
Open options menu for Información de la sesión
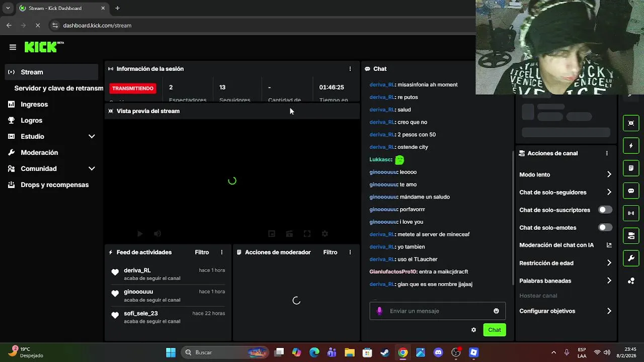click(350, 69)
